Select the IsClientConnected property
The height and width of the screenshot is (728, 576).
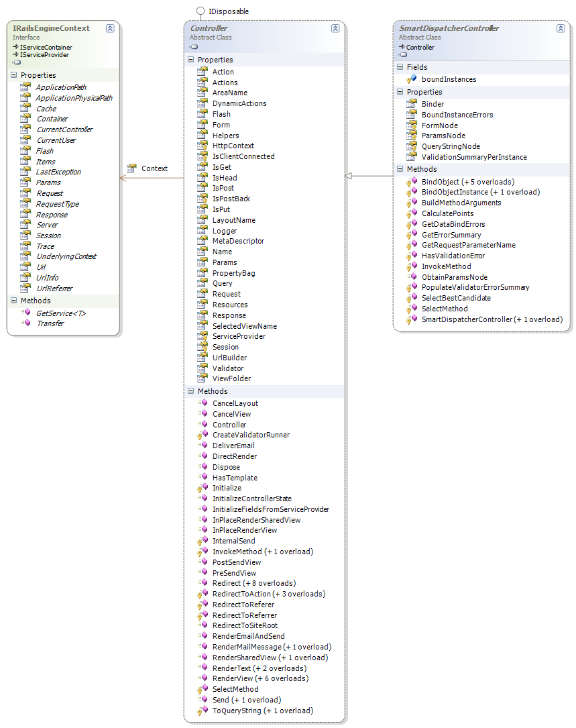pyautogui.click(x=243, y=156)
